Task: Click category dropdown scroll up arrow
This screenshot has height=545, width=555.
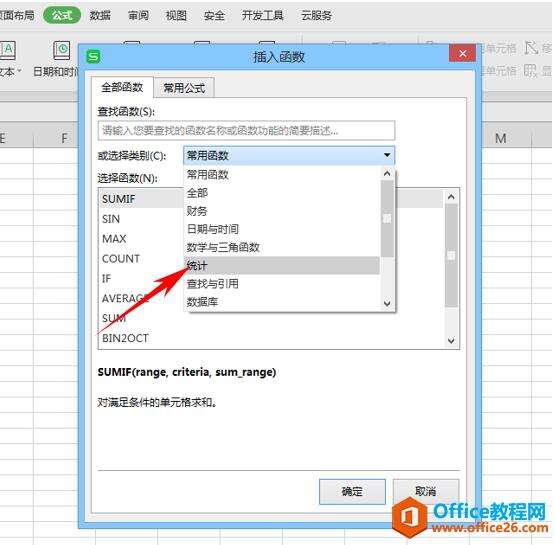Action: [x=387, y=173]
